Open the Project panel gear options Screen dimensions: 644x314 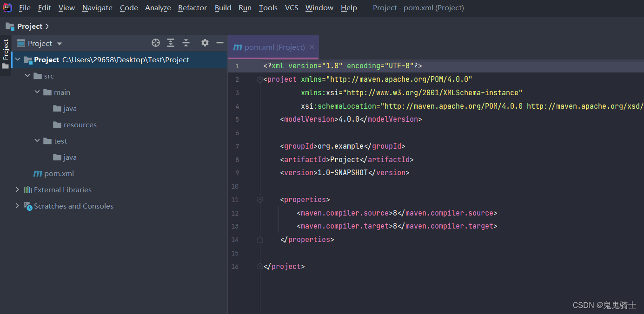[205, 43]
